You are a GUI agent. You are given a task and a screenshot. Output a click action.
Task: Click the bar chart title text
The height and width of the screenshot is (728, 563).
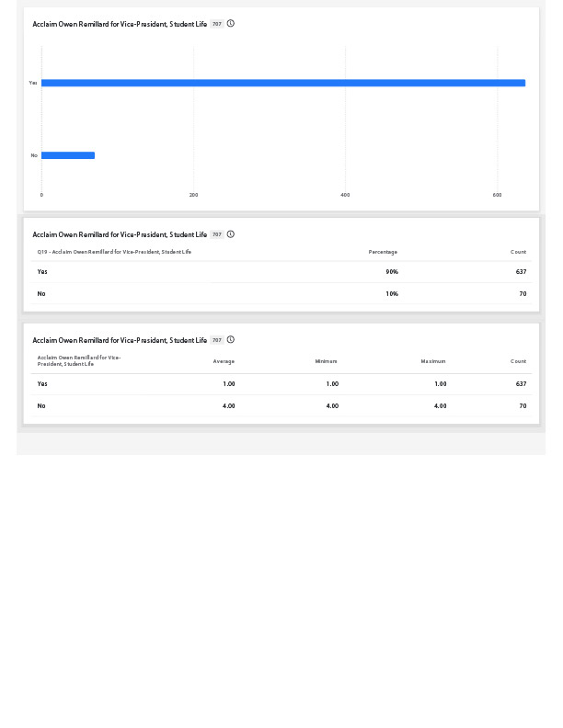click(x=120, y=24)
